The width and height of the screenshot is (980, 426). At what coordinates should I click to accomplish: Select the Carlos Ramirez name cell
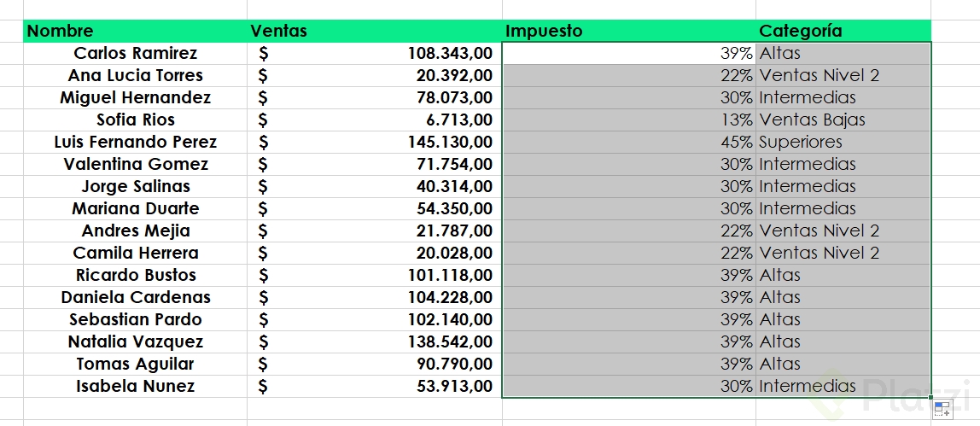pos(135,53)
